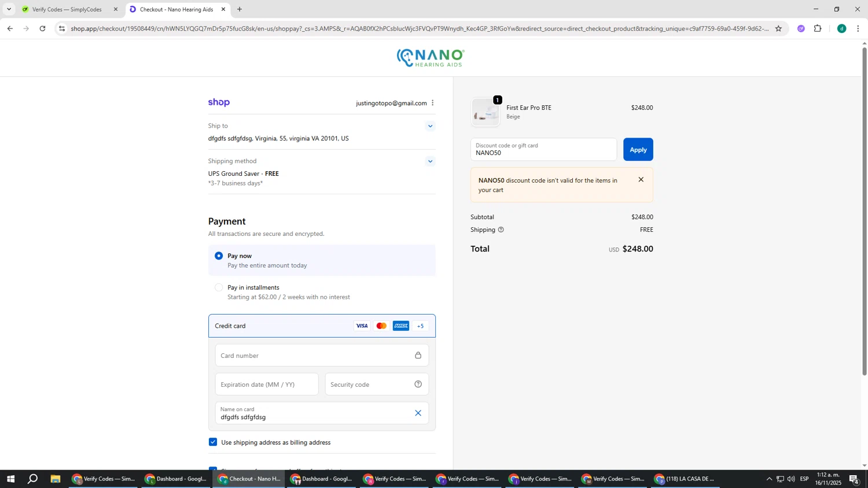This screenshot has width=868, height=488.
Task: Select the Credit card payment header
Action: (x=322, y=326)
